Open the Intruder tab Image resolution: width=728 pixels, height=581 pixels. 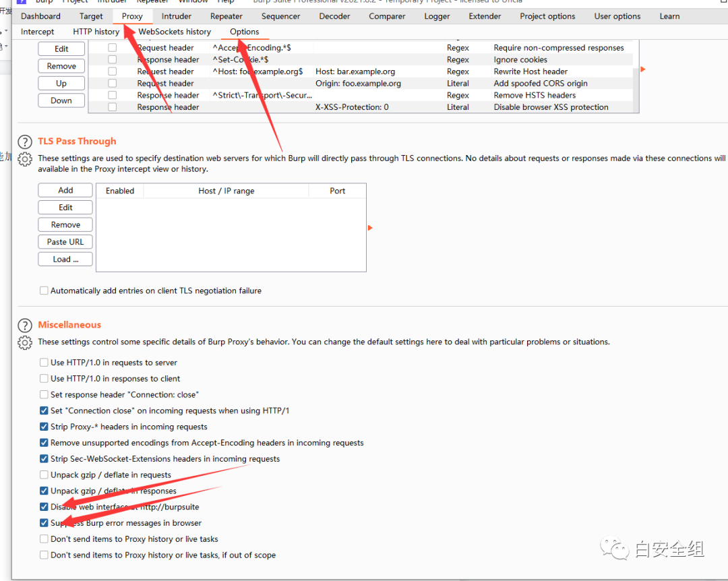[x=177, y=16]
